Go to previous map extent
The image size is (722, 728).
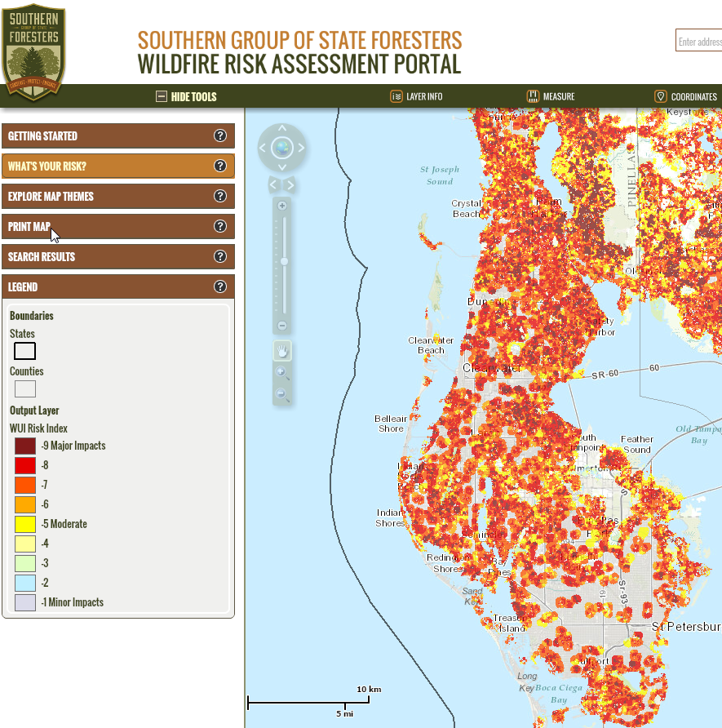[x=273, y=184]
